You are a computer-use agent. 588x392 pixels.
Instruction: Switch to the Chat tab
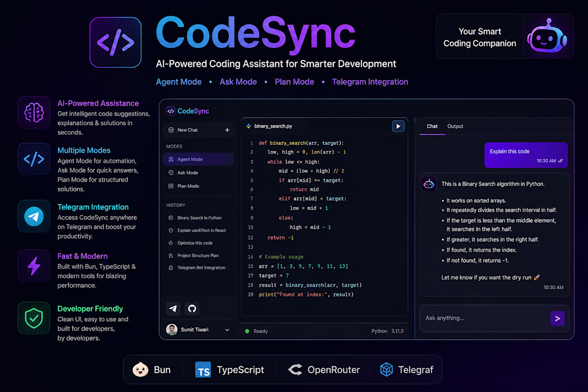432,126
